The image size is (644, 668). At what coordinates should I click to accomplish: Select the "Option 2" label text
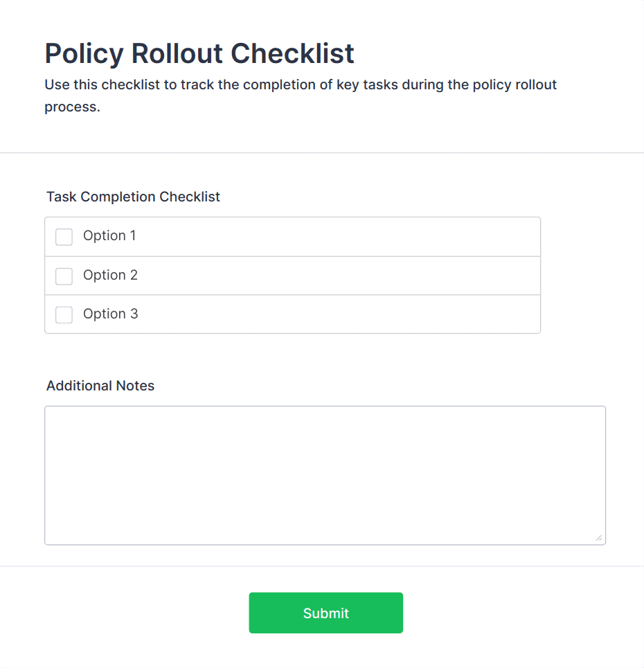(x=110, y=276)
